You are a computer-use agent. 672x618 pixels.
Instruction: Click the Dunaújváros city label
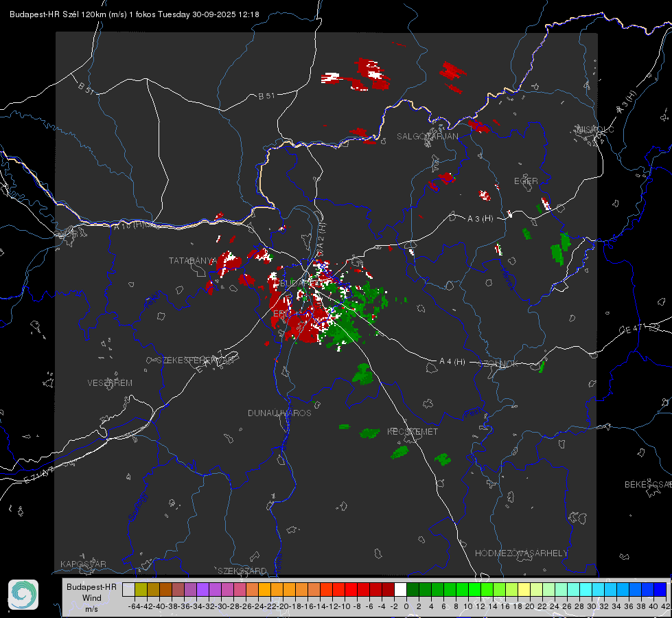click(279, 413)
